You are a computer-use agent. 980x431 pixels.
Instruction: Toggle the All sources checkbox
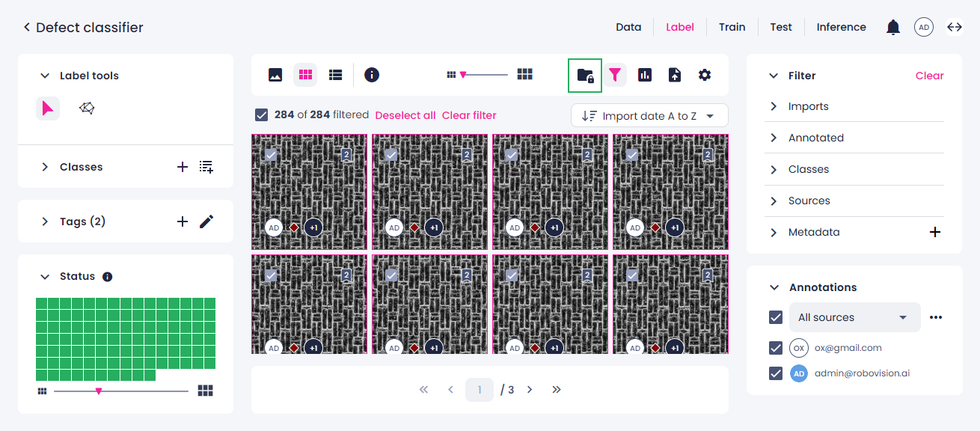pos(776,317)
